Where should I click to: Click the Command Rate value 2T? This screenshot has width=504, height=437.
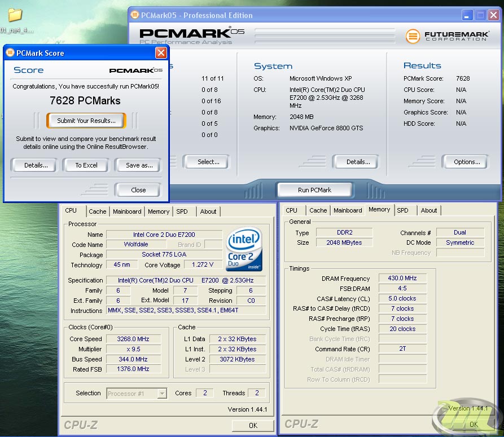402,348
